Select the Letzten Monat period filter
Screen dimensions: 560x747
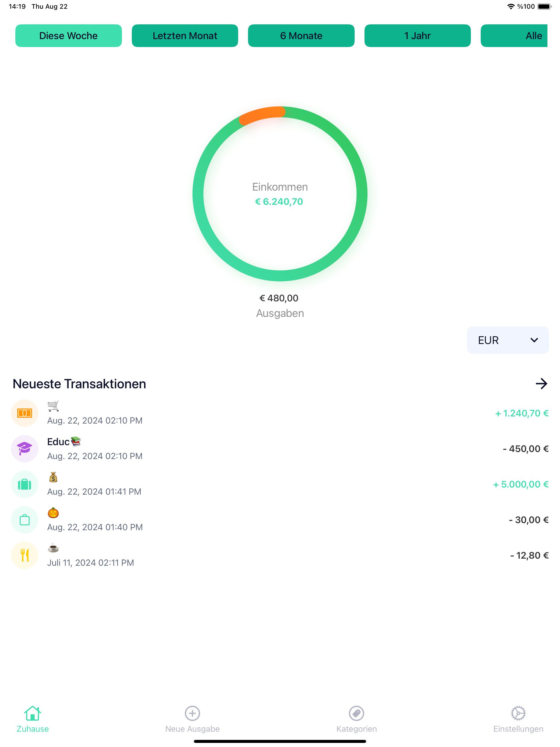point(185,36)
